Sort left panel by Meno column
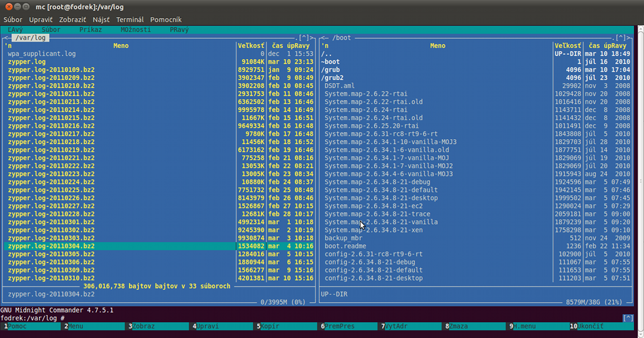The width and height of the screenshot is (644, 338). click(x=121, y=46)
